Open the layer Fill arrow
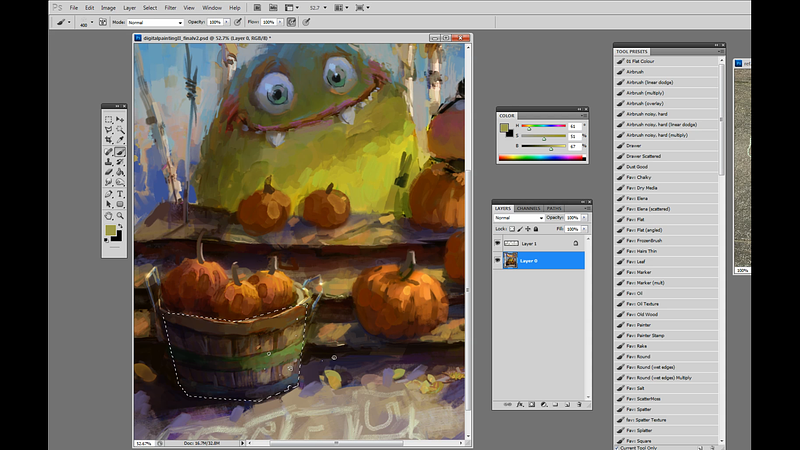This screenshot has width=800, height=450. (584, 229)
